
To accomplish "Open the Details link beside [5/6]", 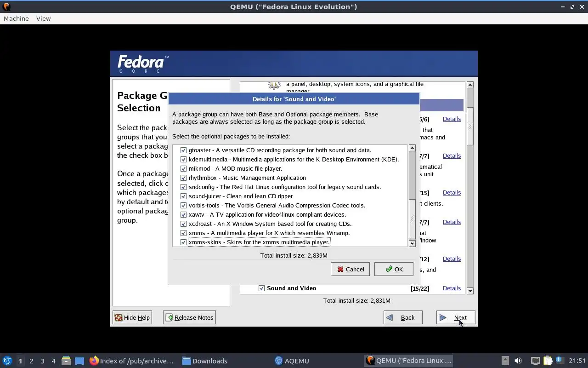I will click(x=452, y=119).
